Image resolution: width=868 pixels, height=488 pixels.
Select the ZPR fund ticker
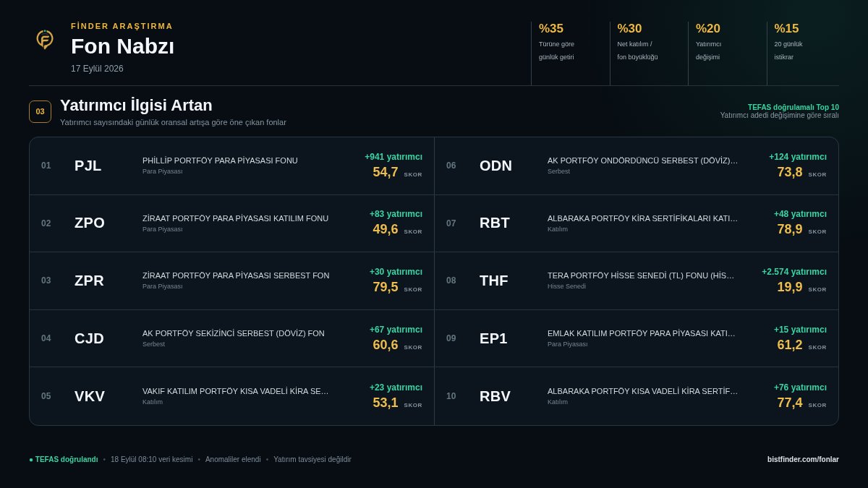click(x=89, y=281)
